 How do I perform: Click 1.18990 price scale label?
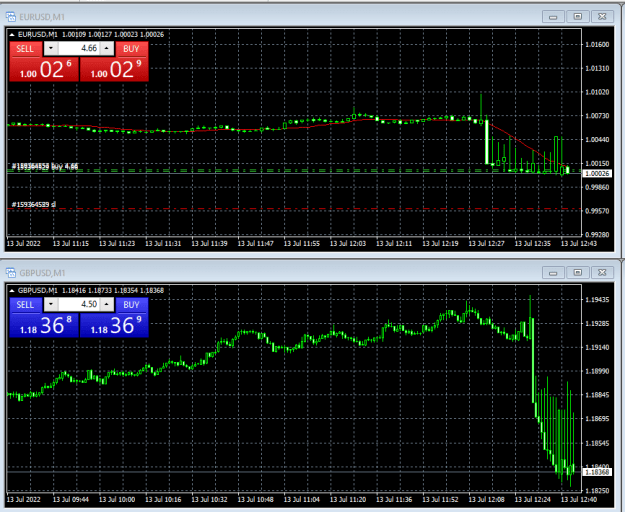click(597, 371)
